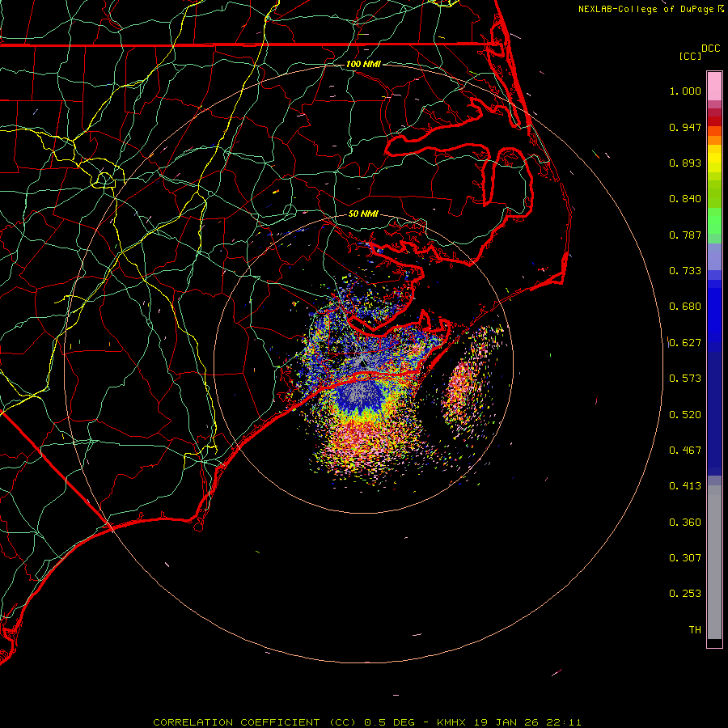Click the 0.680 scale value

coord(685,307)
